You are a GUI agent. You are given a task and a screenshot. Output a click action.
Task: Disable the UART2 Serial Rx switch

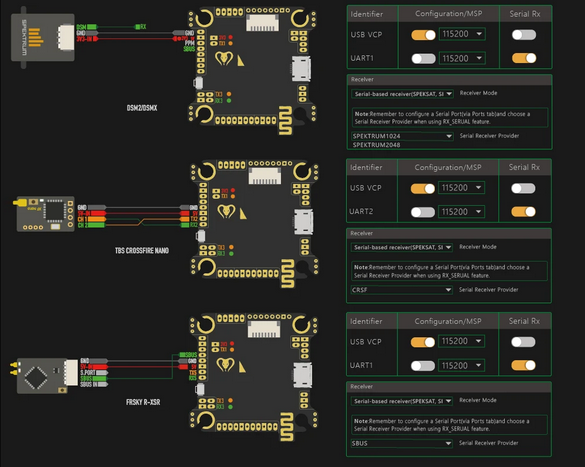pos(523,212)
